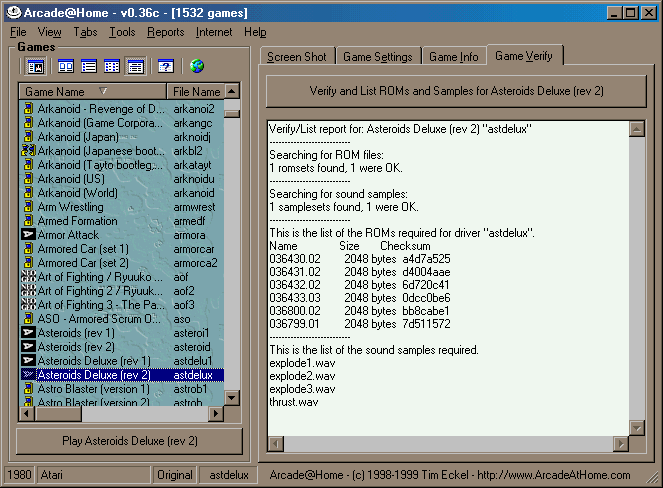Click the game list vertical scrollbar thumb
The height and width of the screenshot is (488, 663).
pos(232,114)
